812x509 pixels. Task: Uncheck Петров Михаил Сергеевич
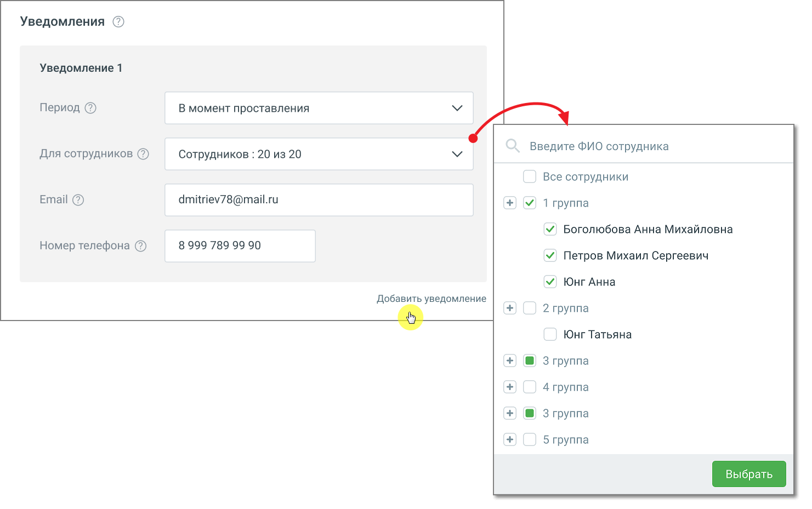click(x=550, y=255)
